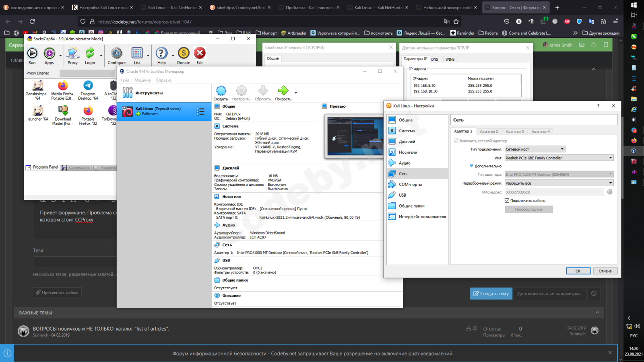Screen dimensions: 644x362
Task: Toggle Включить сетевой адаптер checkbox
Action: 456,141
